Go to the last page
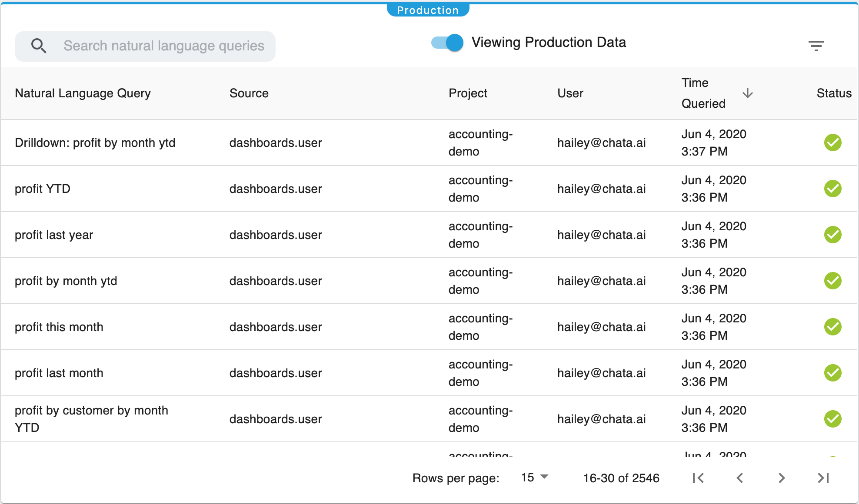859x504 pixels. click(823, 478)
